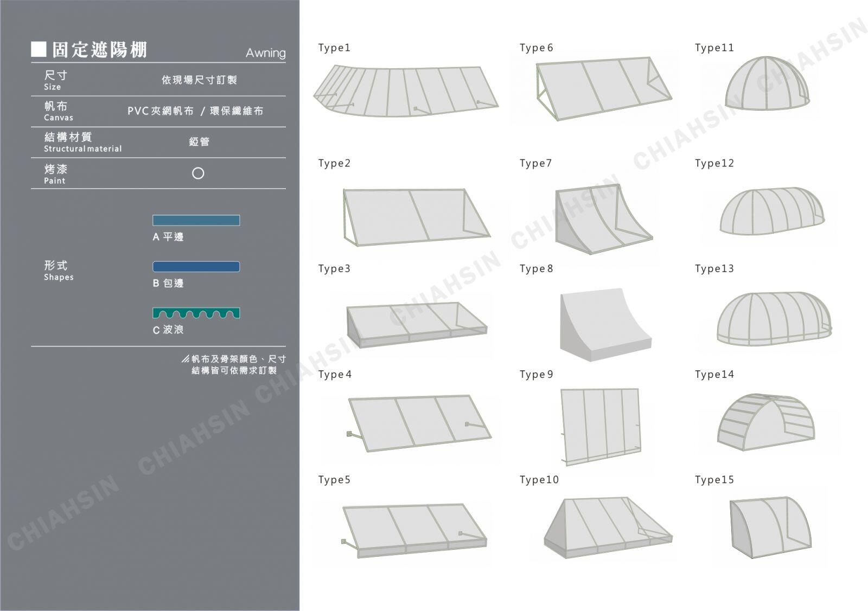Viewport: 868px width, 611px height.
Task: Select the Type9 vertical panel awning
Action: tap(601, 425)
